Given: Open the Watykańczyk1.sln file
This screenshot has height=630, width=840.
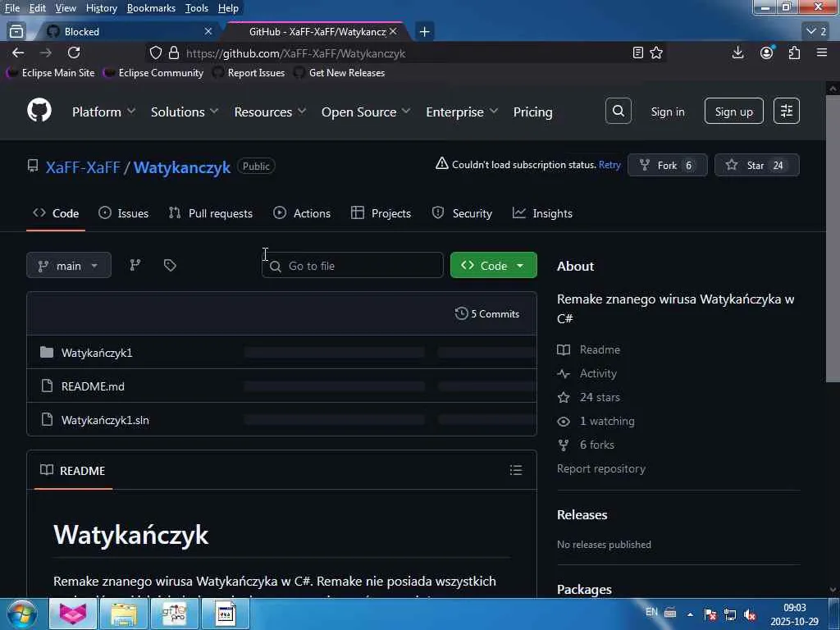Looking at the screenshot, I should [105, 420].
